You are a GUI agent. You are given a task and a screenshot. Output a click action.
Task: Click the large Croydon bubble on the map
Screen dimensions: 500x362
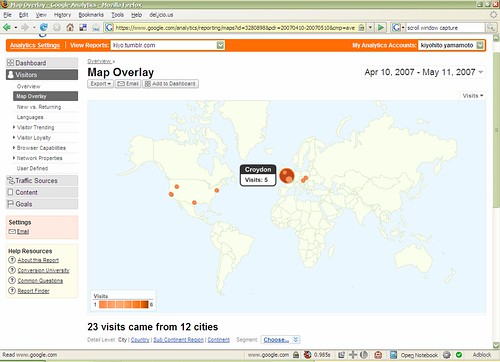click(x=287, y=176)
